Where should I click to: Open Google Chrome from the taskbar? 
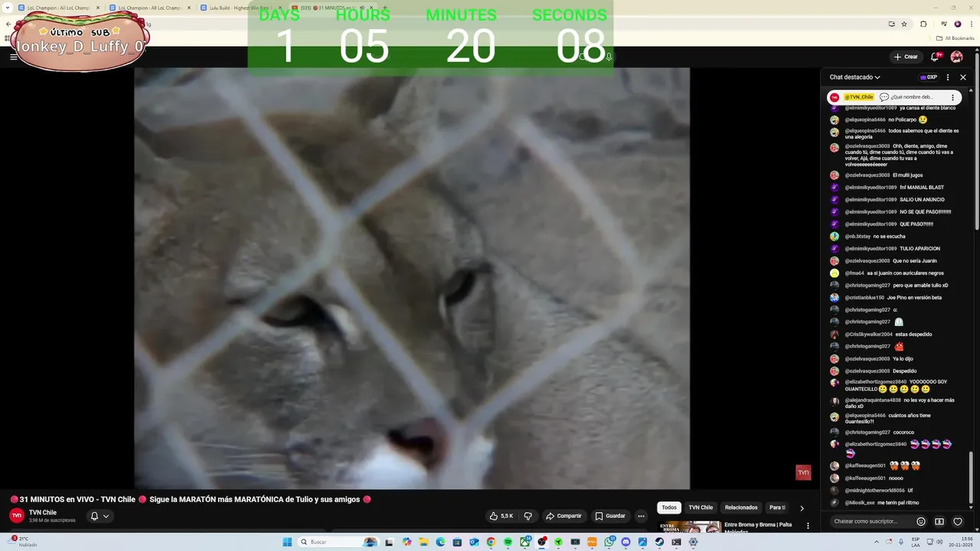coord(491,542)
